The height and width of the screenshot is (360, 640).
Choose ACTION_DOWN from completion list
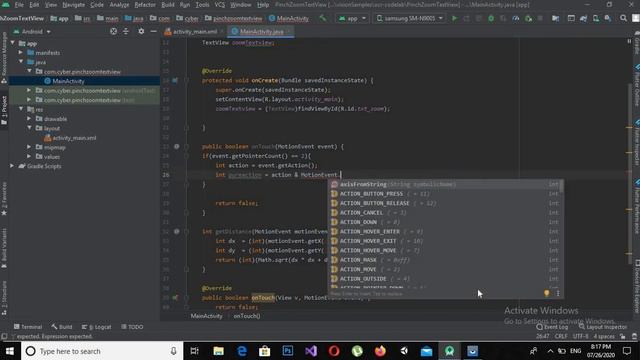[x=445, y=222]
